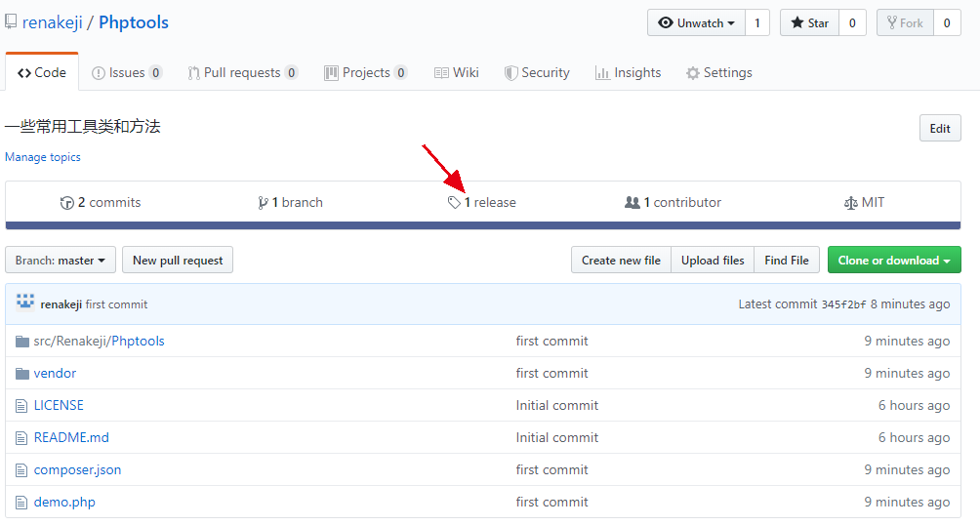View the MIT license

coord(865,202)
